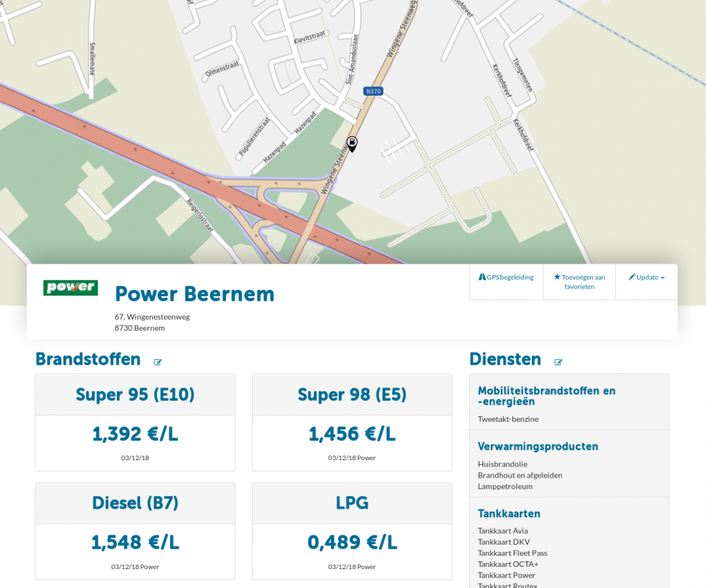Click Populierenstraat label on the map
This screenshot has height=588, width=706.
point(254,136)
